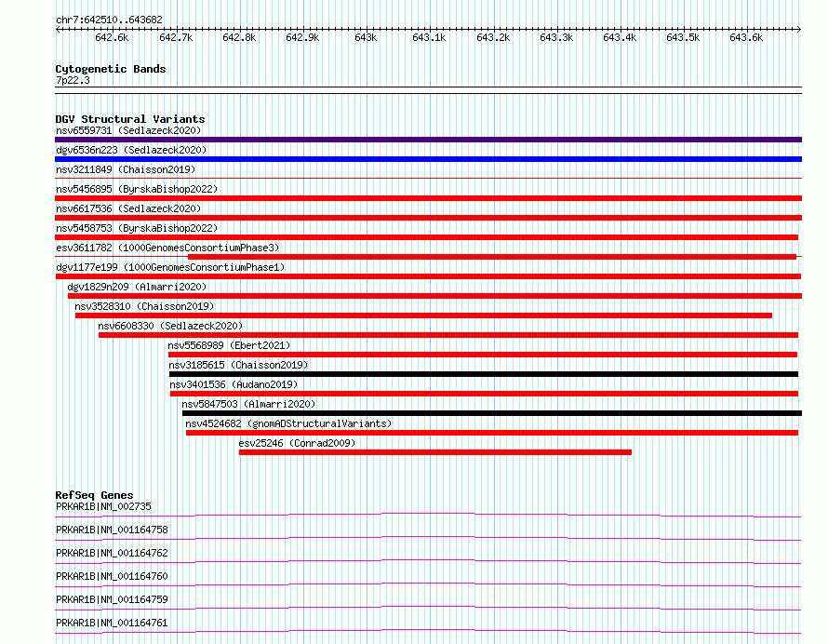Click dgv1177e199 (1000GenomesConsortiumPhase1) label
Viewport: 828px width, 644px height.
coord(170,267)
